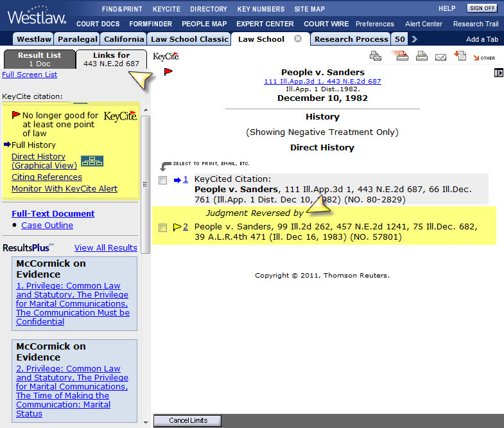504x428 pixels.
Task: Show more tabs with the arrow chevron
Action: (414, 39)
